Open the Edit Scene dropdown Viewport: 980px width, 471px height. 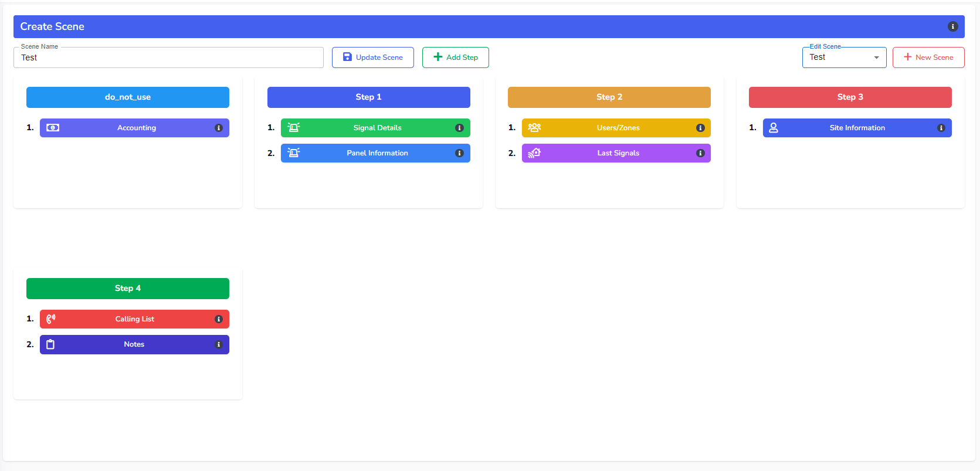[x=844, y=57]
